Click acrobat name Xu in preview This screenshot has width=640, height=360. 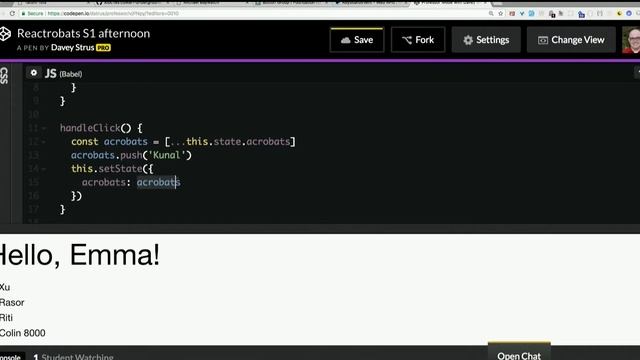click(x=5, y=287)
